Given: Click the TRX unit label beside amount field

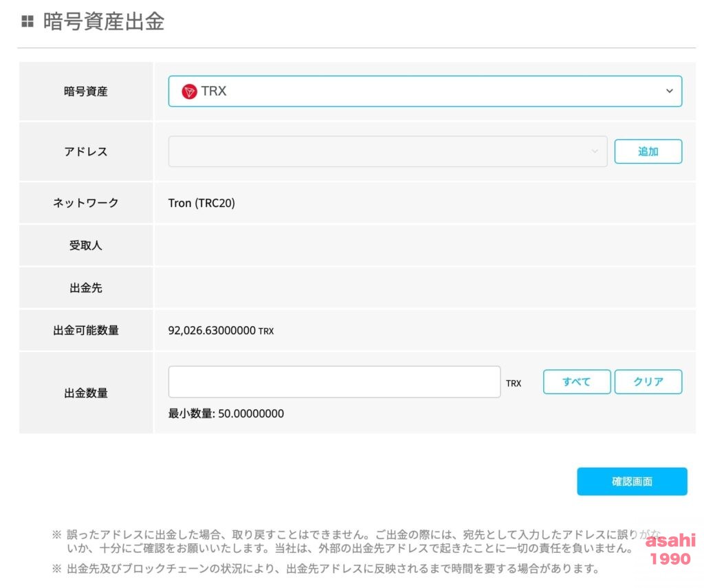Looking at the screenshot, I should pos(514,383).
